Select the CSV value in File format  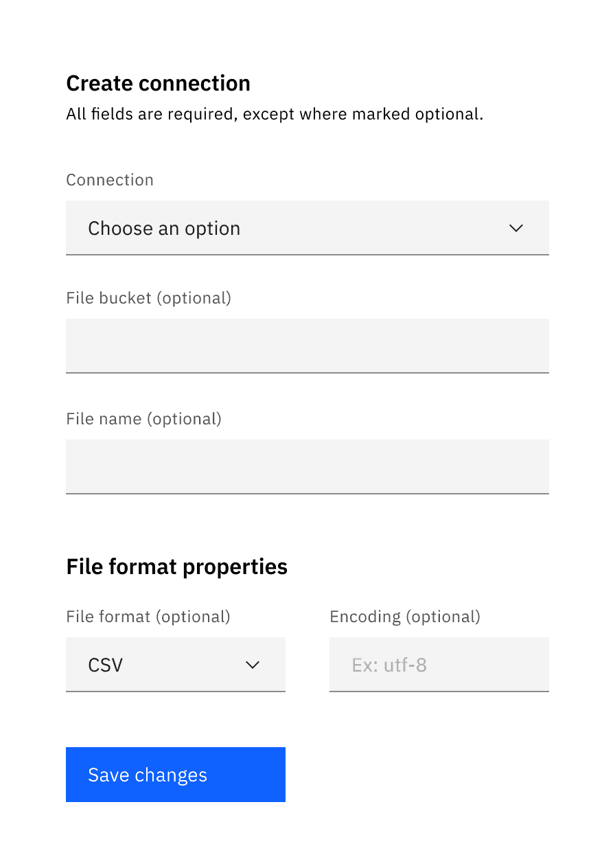coord(105,665)
